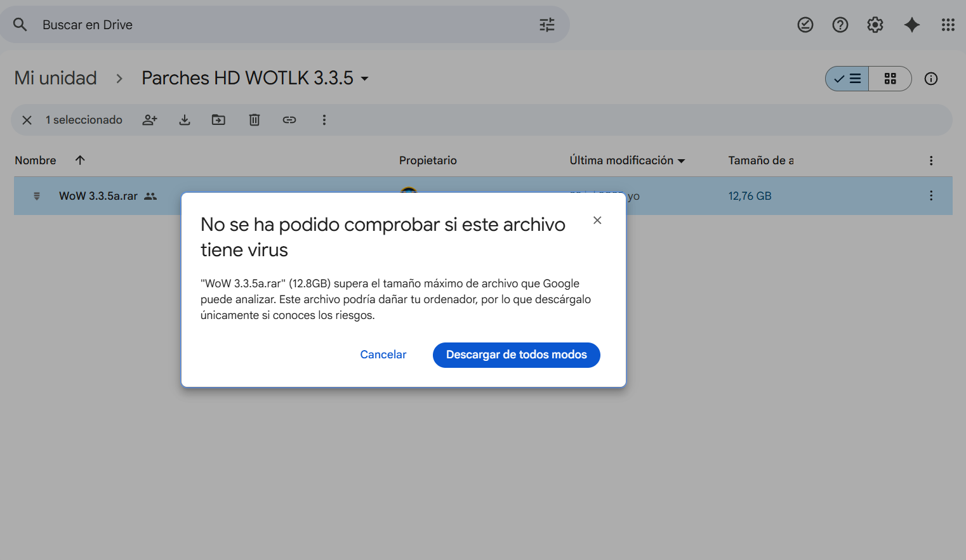Sort by Nombre column header

[36, 160]
